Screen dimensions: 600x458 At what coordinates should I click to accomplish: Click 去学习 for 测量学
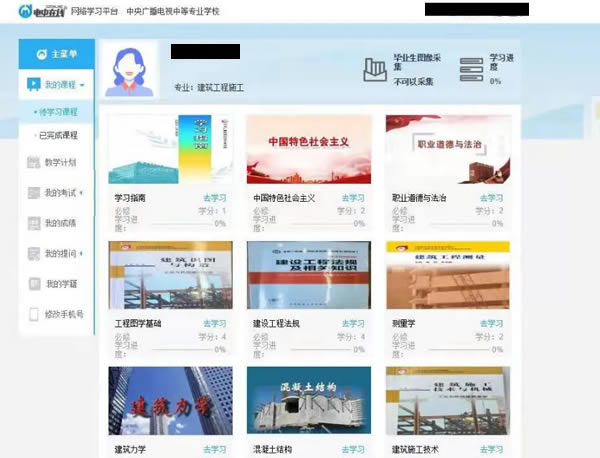pyautogui.click(x=492, y=324)
